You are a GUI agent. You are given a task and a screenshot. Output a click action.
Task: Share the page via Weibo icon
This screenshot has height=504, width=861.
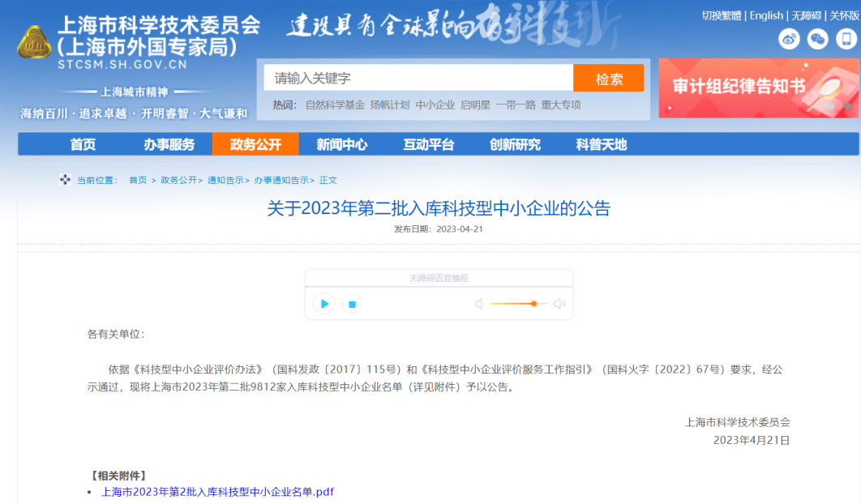[x=789, y=38]
